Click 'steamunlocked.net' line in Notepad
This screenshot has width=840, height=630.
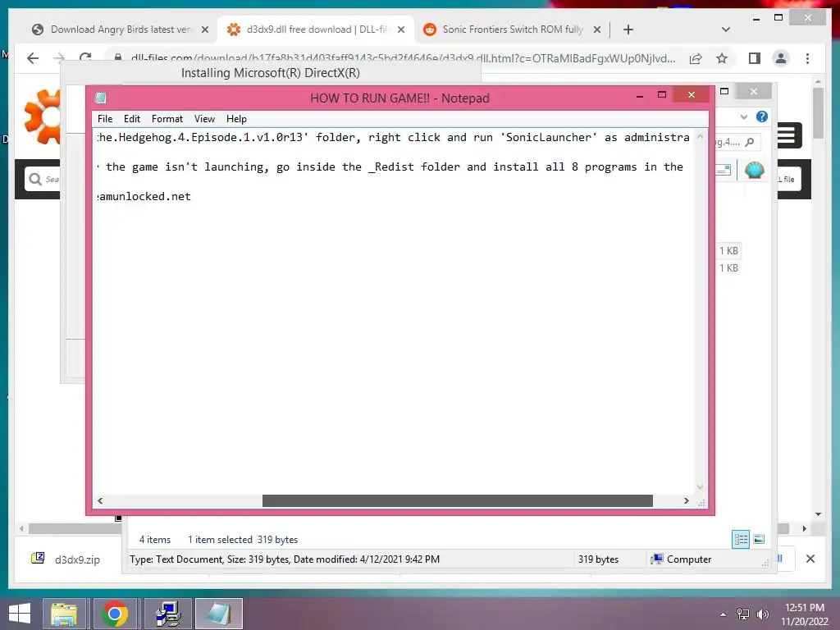pos(144,197)
